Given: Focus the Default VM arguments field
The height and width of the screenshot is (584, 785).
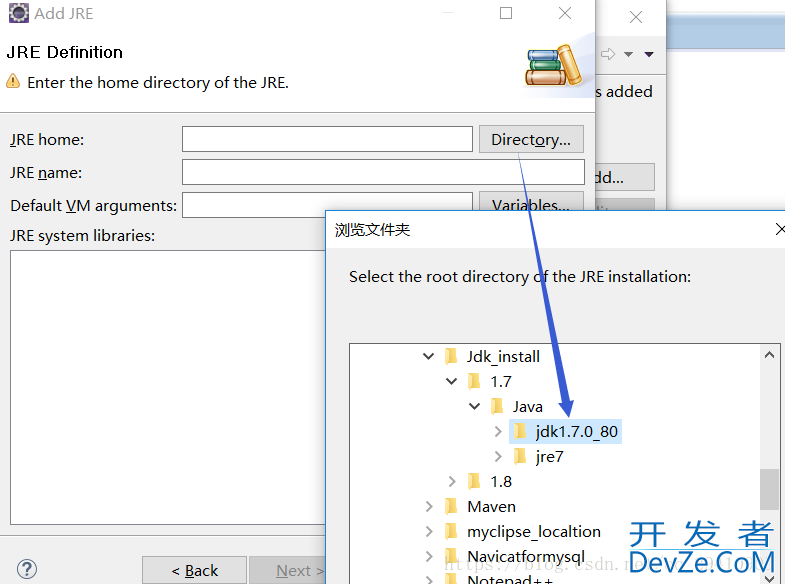Looking at the screenshot, I should point(327,205).
